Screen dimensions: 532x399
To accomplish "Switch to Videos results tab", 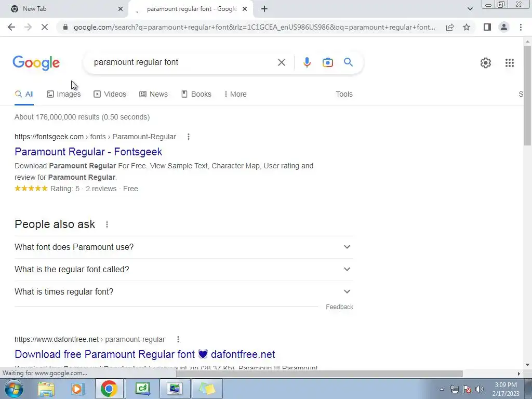I will [110, 94].
